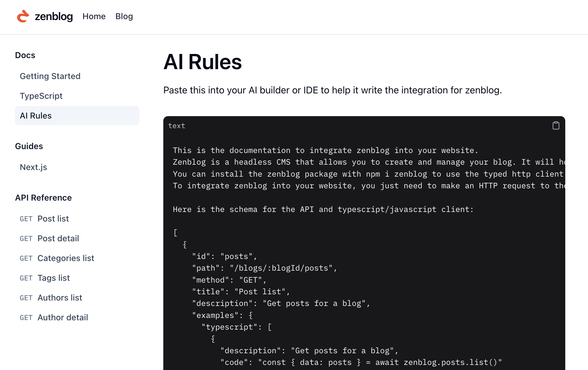Click the Guides section heading
The width and height of the screenshot is (588, 370).
coord(29,146)
